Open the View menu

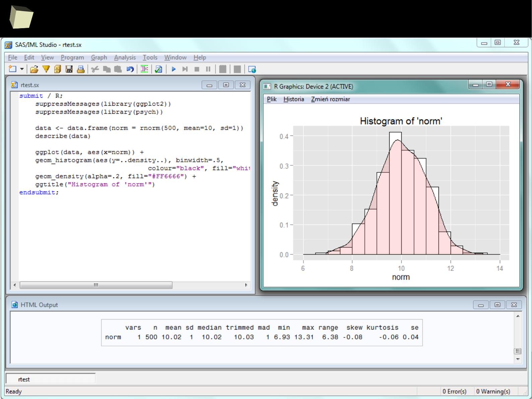(x=47, y=57)
